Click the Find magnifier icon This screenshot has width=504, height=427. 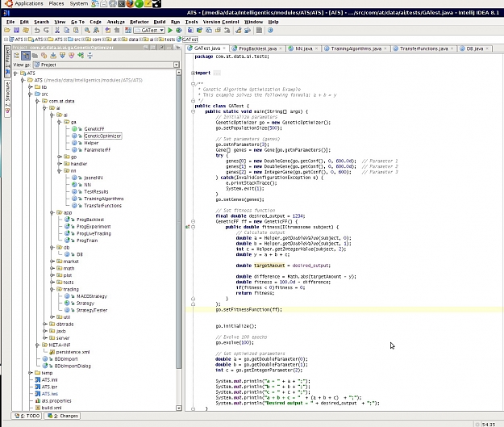[87, 30]
